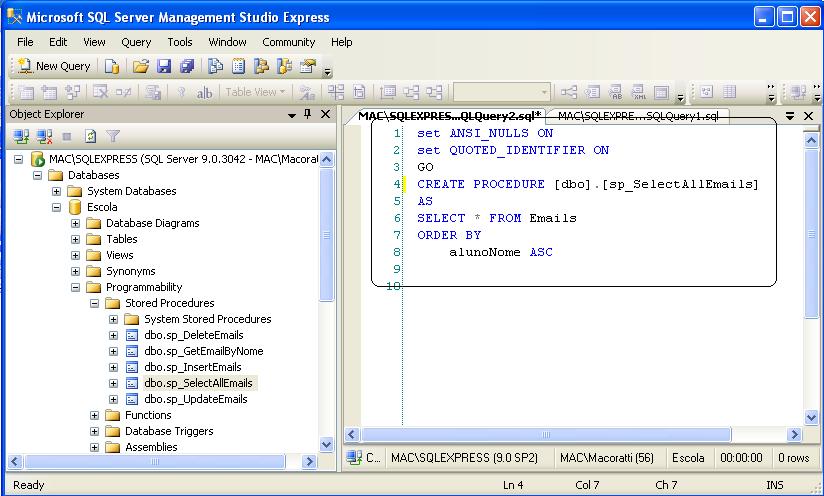Screen dimensions: 824x496
Task: Open the File menu
Action: pos(25,42)
